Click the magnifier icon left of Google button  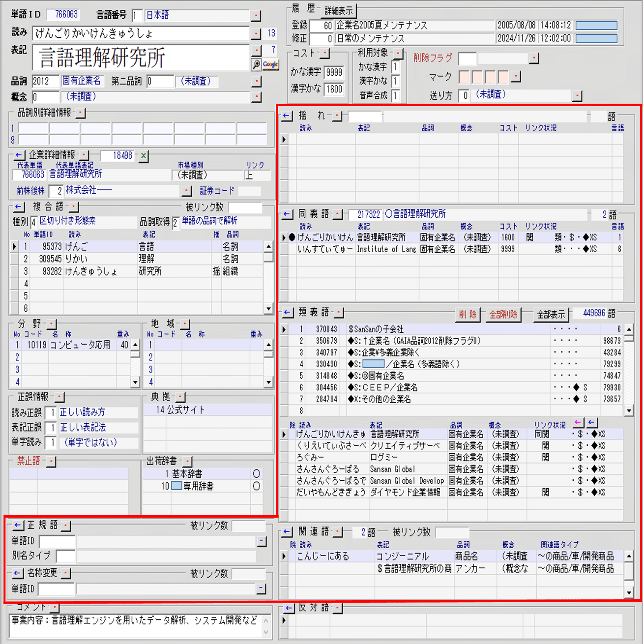click(x=257, y=64)
